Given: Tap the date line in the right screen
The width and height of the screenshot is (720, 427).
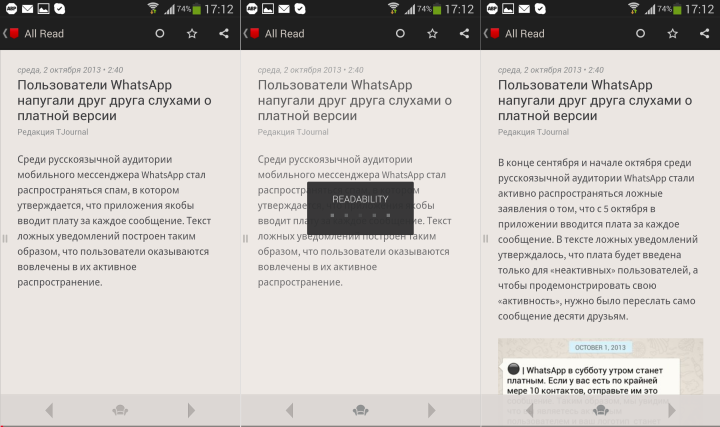Looking at the screenshot, I should 551,70.
